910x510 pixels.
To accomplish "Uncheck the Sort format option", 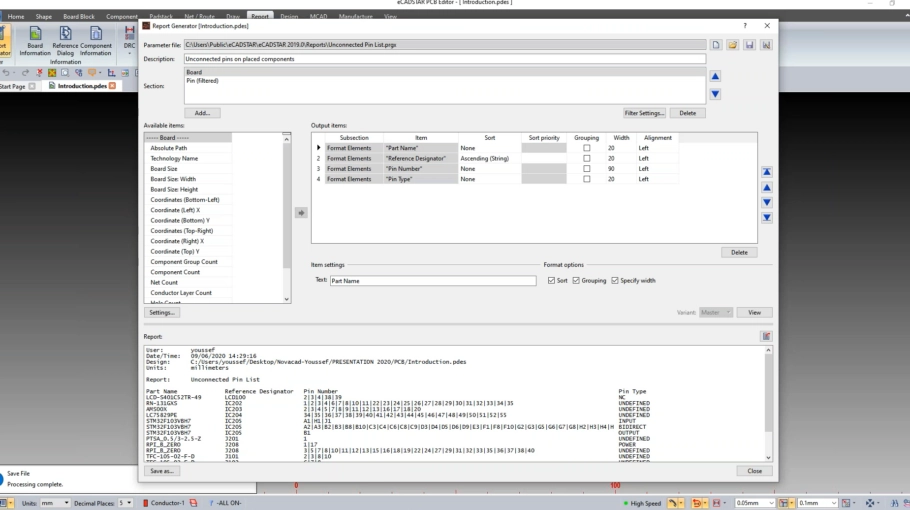I will point(551,280).
